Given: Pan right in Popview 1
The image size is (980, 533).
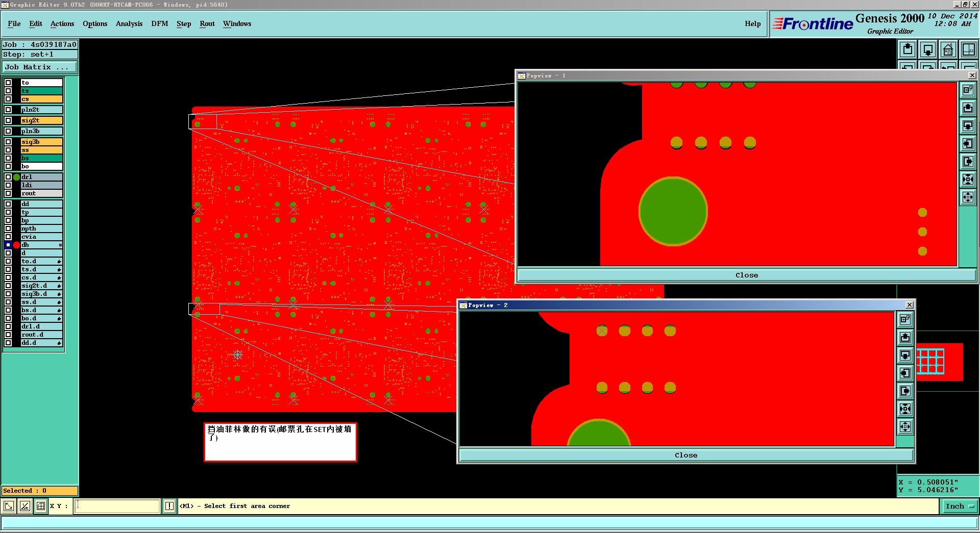Looking at the screenshot, I should (x=968, y=162).
